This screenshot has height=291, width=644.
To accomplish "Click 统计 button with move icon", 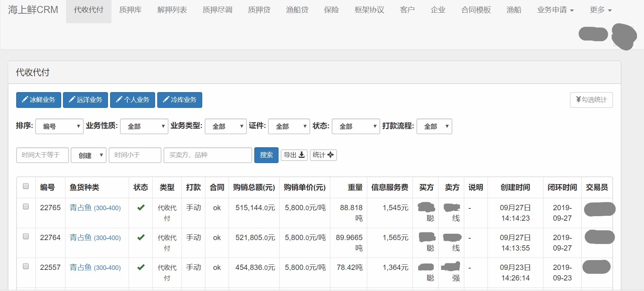I will (x=323, y=155).
